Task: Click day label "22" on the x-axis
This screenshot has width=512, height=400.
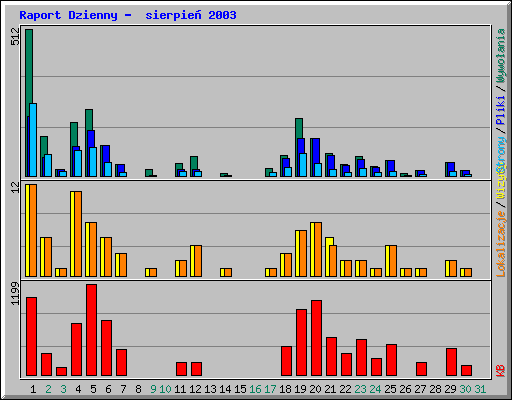Action: coord(345,389)
